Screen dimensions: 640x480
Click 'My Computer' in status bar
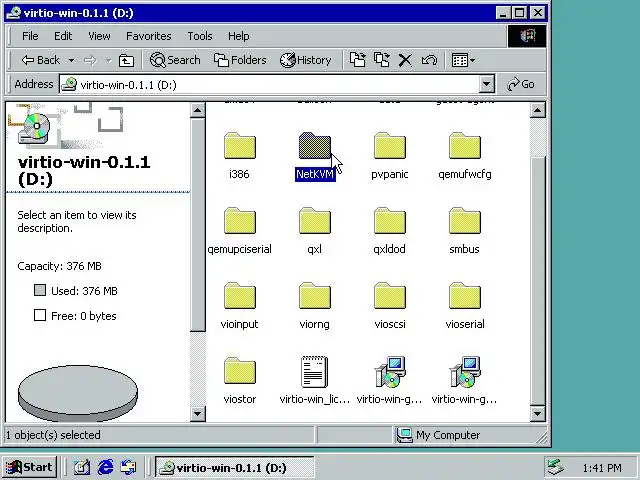pos(448,435)
